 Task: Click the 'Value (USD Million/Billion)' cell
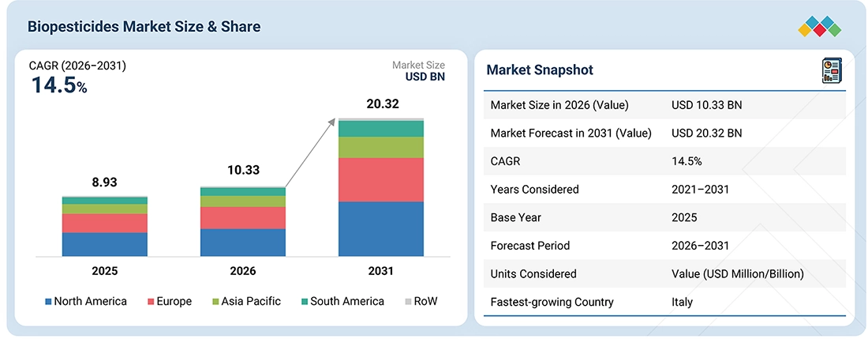tap(737, 273)
